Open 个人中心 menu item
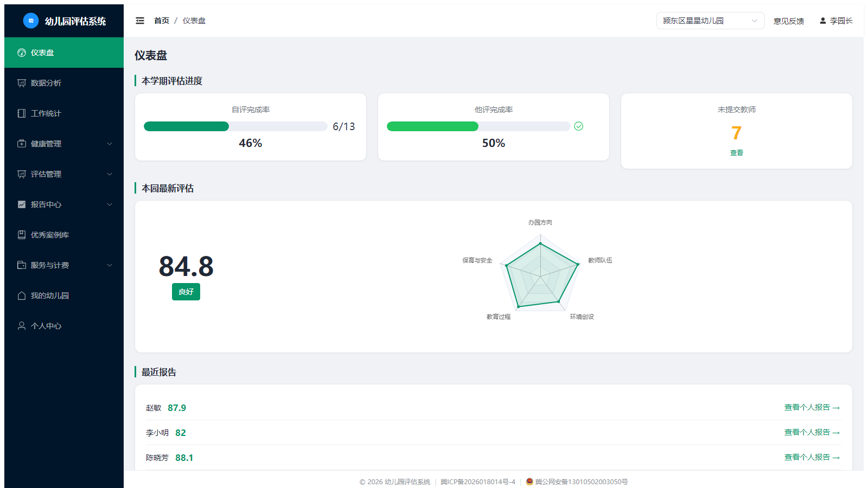The width and height of the screenshot is (868, 488). (x=64, y=326)
